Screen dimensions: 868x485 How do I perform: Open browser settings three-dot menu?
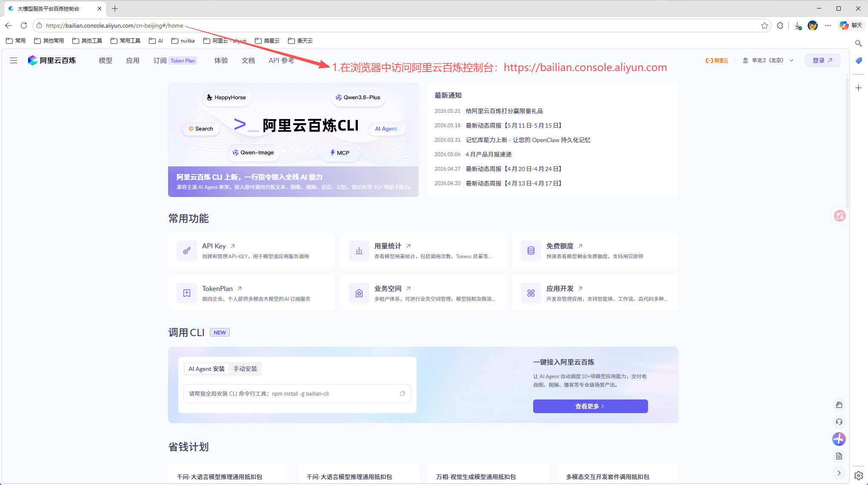point(828,26)
